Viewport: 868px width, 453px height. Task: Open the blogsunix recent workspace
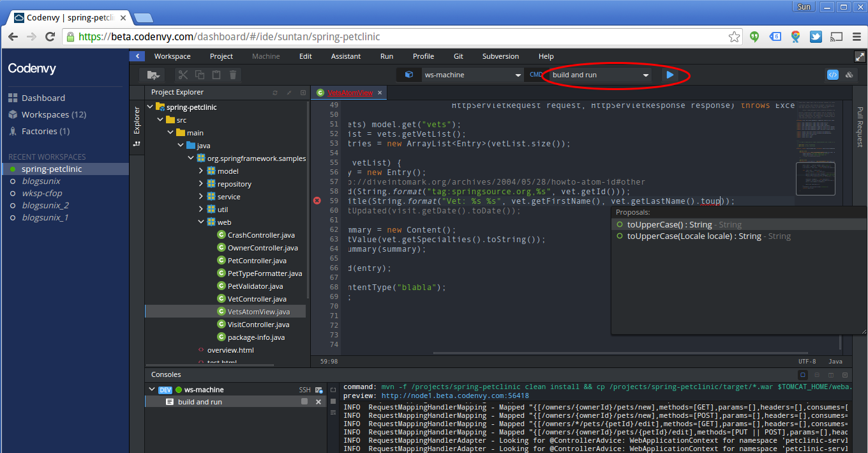[41, 181]
